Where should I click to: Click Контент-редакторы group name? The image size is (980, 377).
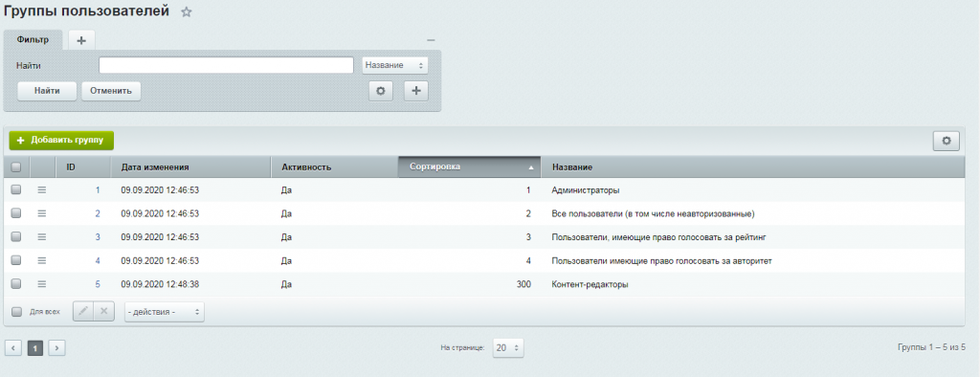tap(590, 284)
